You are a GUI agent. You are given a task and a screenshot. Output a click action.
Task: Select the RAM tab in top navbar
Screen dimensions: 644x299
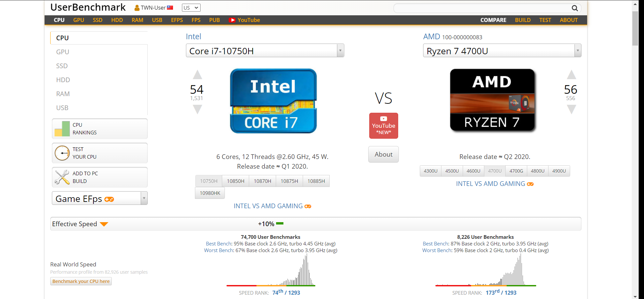click(137, 20)
